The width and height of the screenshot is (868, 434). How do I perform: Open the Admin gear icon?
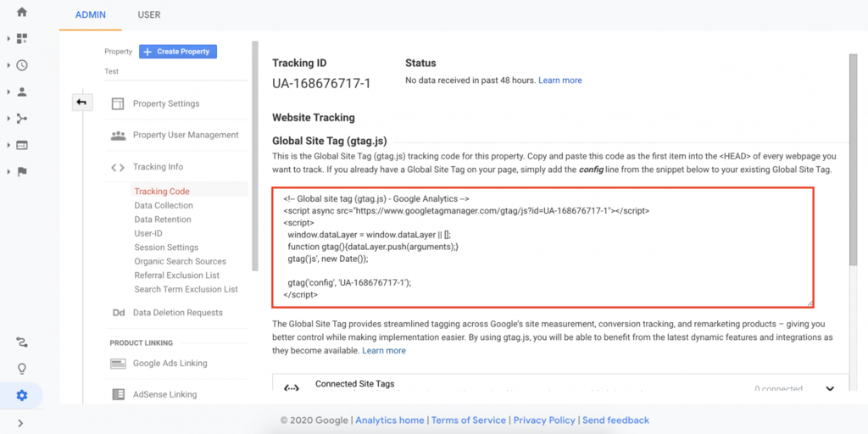22,396
